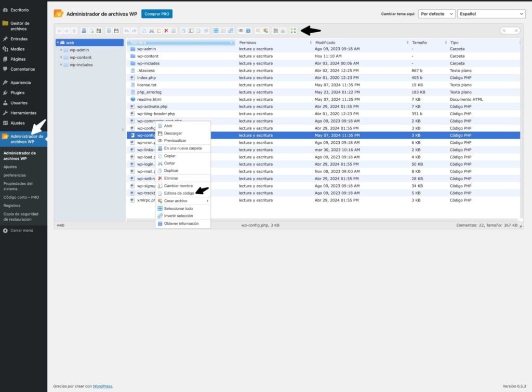Click the copy icon in toolbar
This screenshot has height=392, width=532.
pos(144,31)
